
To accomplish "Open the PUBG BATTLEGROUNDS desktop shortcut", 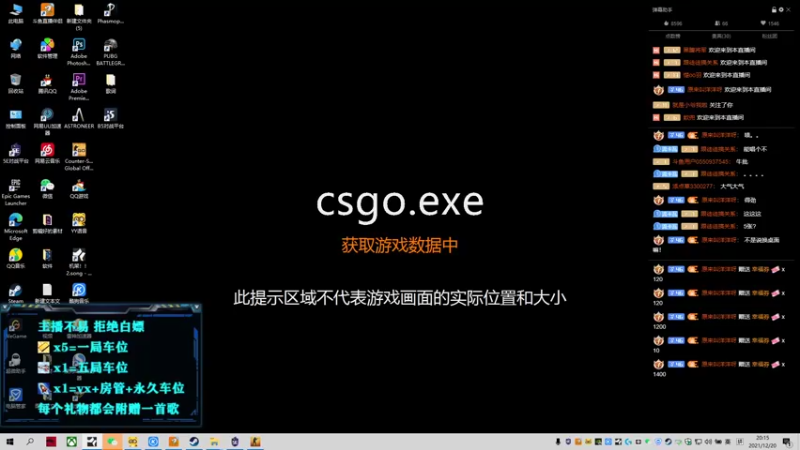I will click(x=110, y=52).
